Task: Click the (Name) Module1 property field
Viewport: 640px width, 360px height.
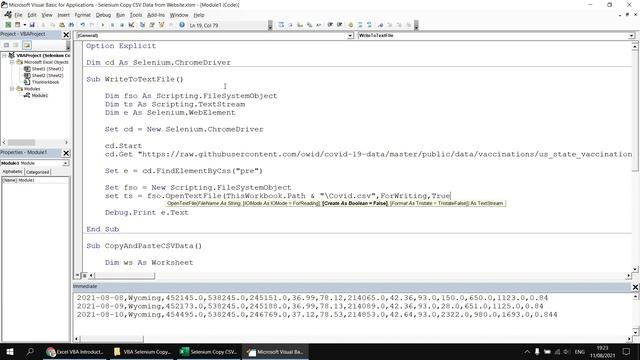Action: point(36,180)
